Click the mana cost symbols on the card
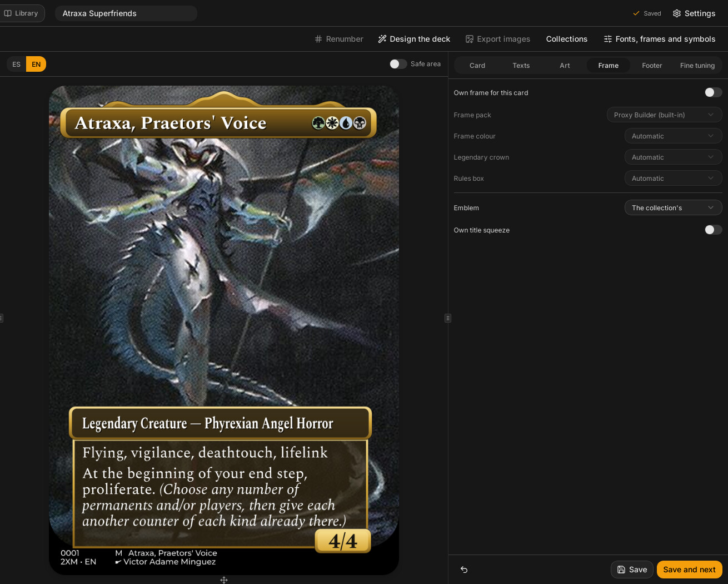The height and width of the screenshot is (584, 728). (339, 123)
